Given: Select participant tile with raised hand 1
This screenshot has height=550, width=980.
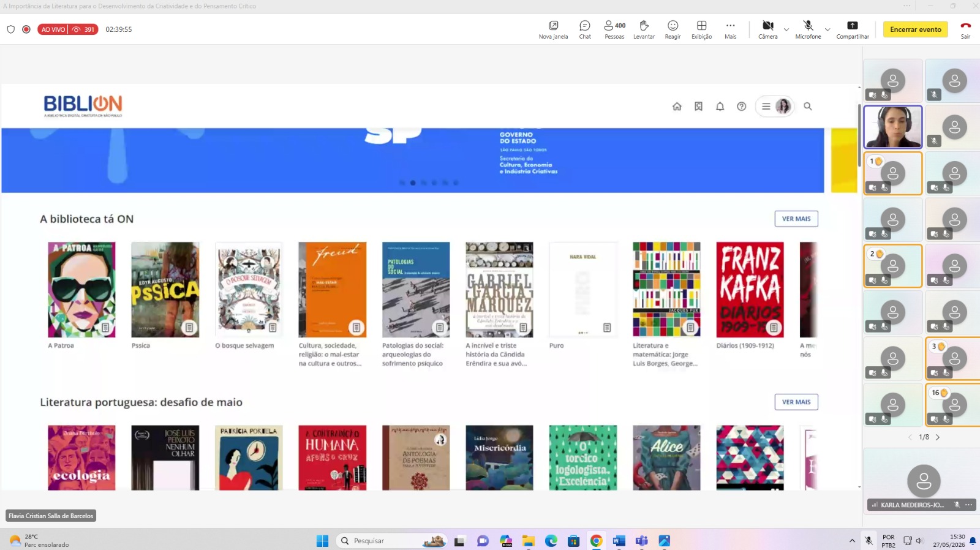Looking at the screenshot, I should pos(893,173).
